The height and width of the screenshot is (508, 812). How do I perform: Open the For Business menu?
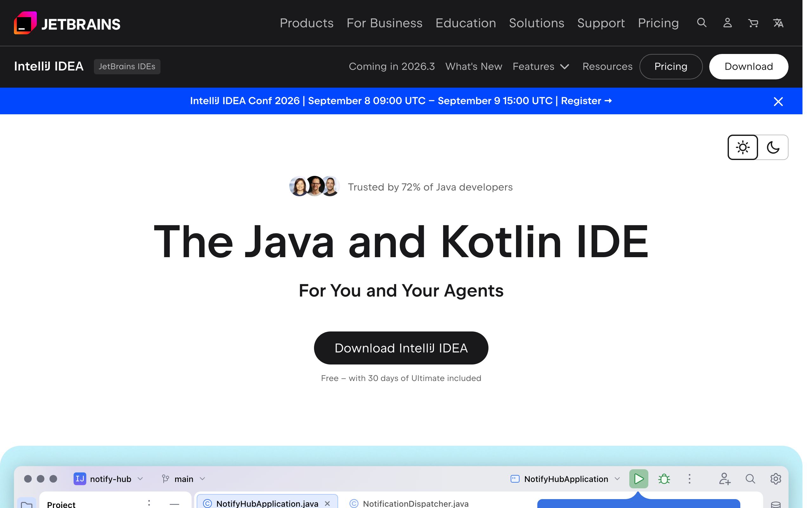point(384,23)
